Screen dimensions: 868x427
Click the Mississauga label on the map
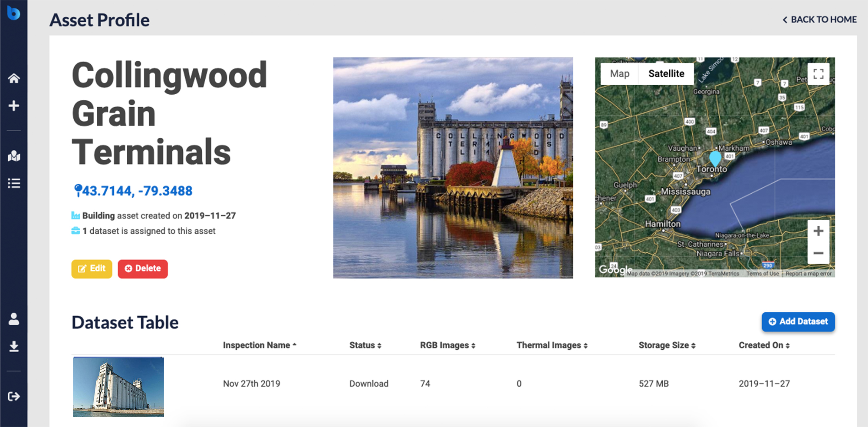tap(686, 192)
